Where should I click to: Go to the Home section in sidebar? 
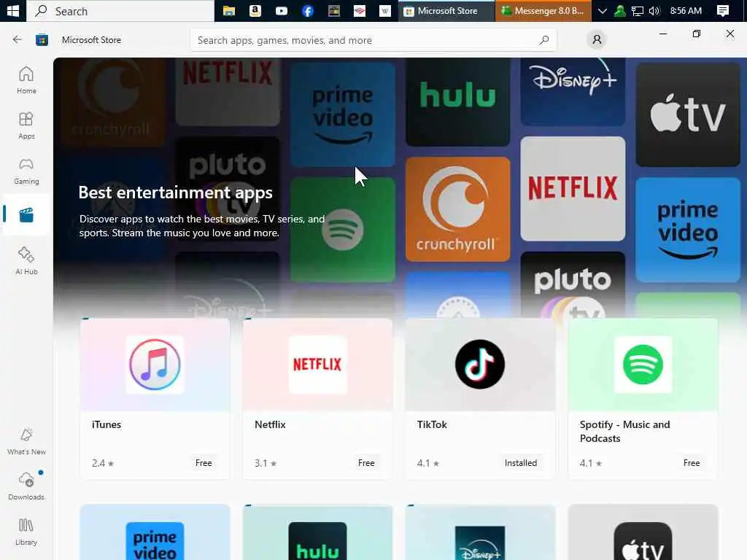coord(26,80)
